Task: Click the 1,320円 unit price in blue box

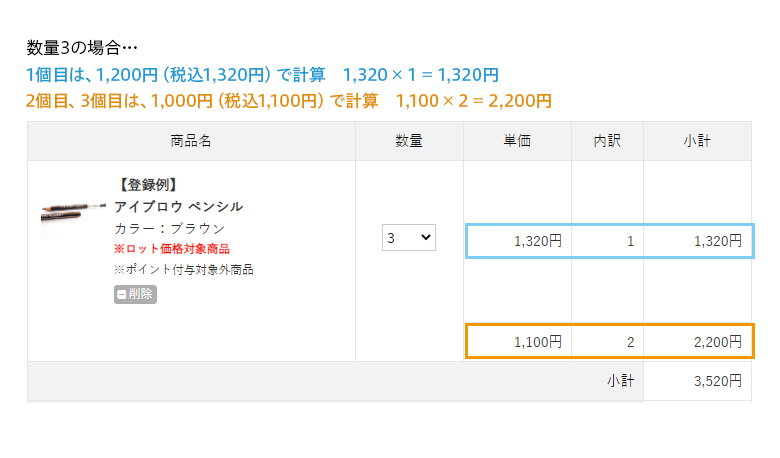Action: point(537,241)
